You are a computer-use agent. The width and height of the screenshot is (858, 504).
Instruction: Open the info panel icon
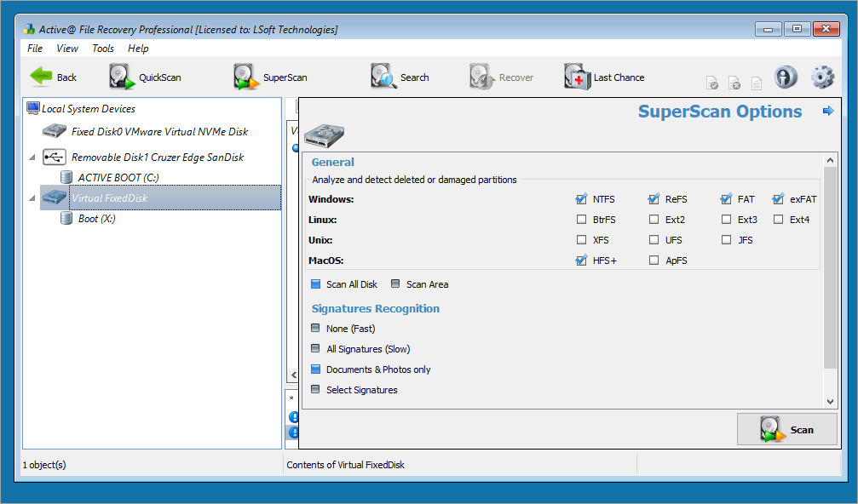786,77
